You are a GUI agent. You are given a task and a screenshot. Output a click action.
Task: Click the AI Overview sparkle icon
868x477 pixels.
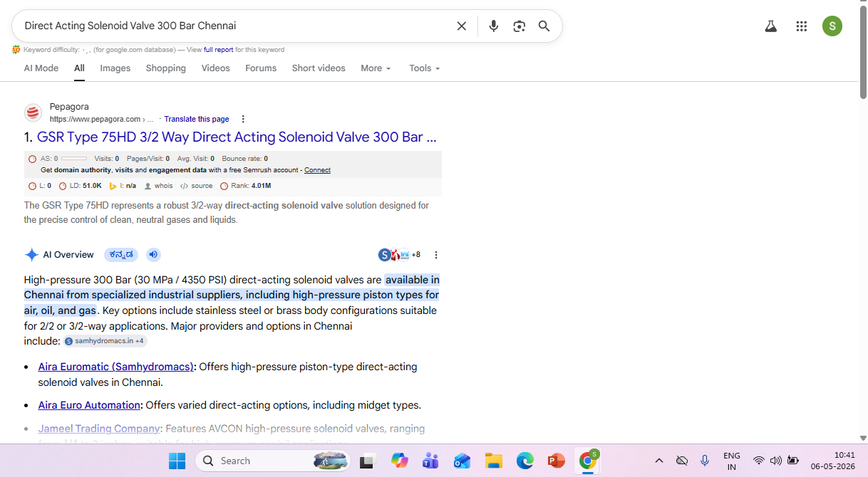click(x=31, y=255)
